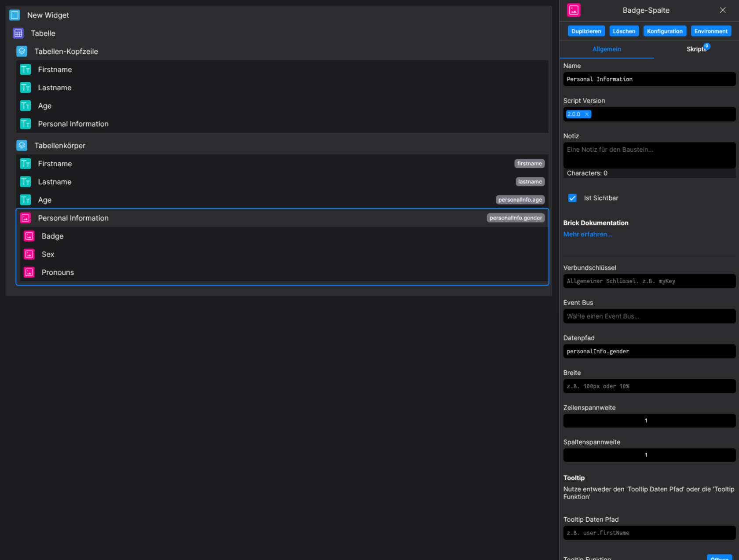Click the pink Badge-Spalte icon in the panel header
Screen dimensions: 739x560
574,10
